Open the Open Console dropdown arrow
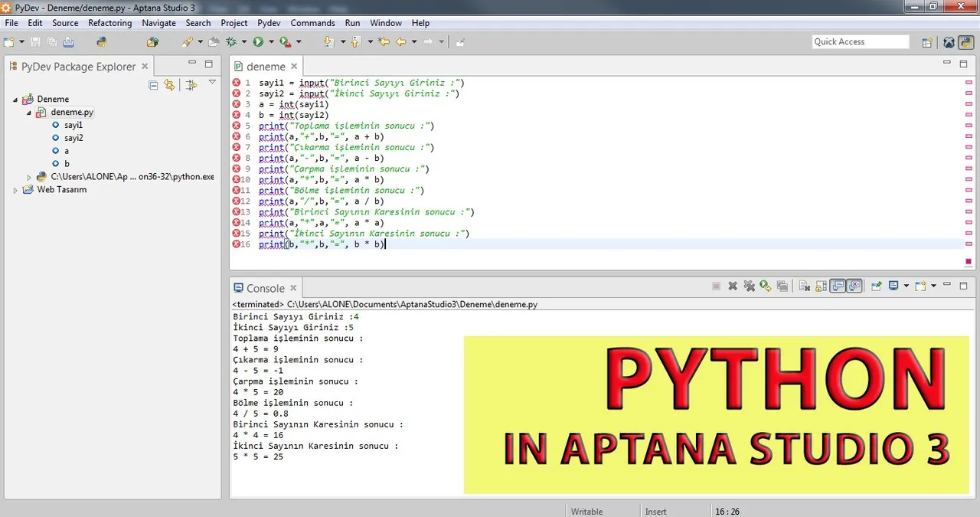This screenshot has width=980, height=517. tap(933, 286)
